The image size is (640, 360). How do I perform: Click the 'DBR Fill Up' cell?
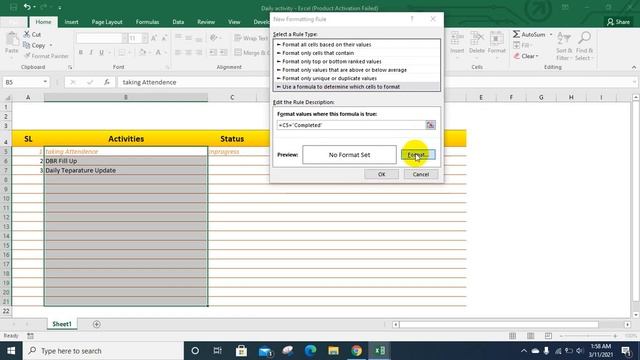pyautogui.click(x=126, y=161)
